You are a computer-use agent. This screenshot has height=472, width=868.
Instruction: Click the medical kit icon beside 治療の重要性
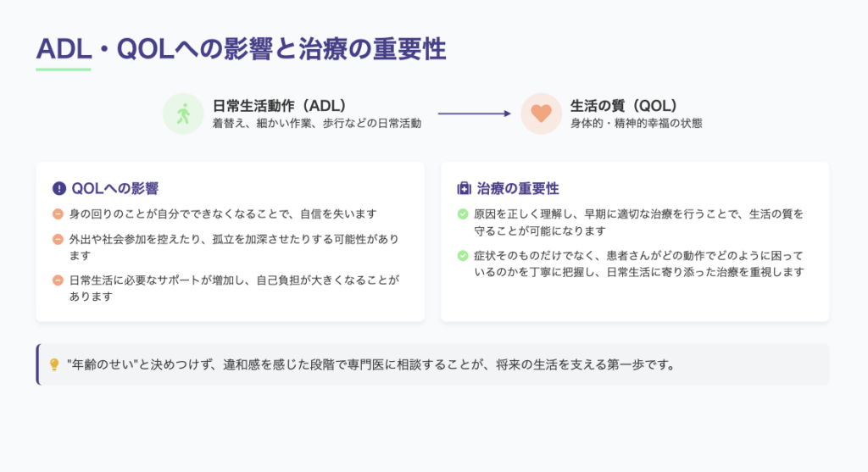[x=464, y=188]
